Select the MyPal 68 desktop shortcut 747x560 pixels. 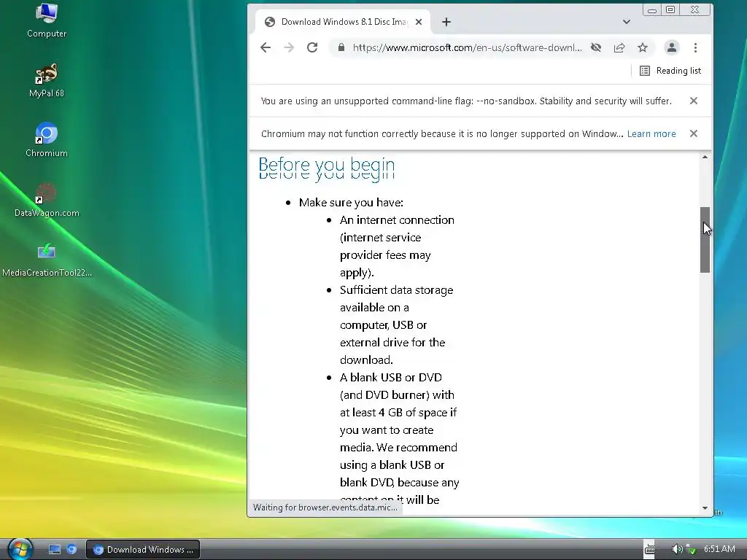coord(47,80)
